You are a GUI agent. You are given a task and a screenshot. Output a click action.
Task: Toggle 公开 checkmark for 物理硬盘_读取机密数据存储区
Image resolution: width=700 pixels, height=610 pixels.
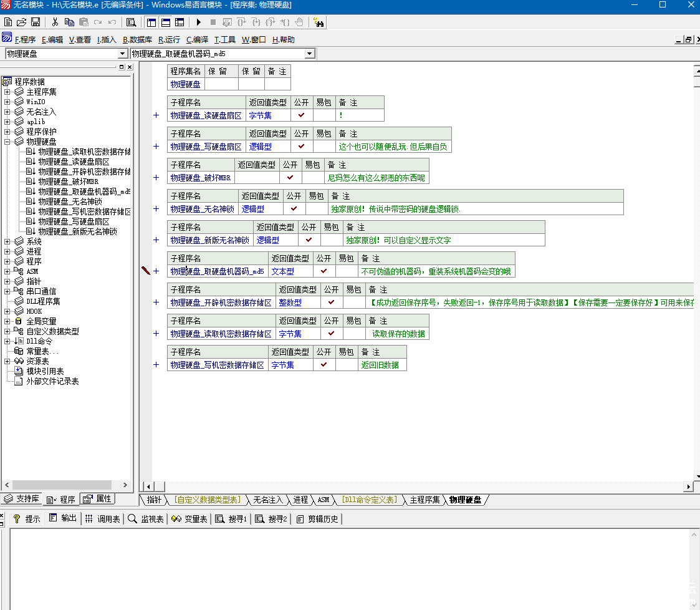[332, 334]
